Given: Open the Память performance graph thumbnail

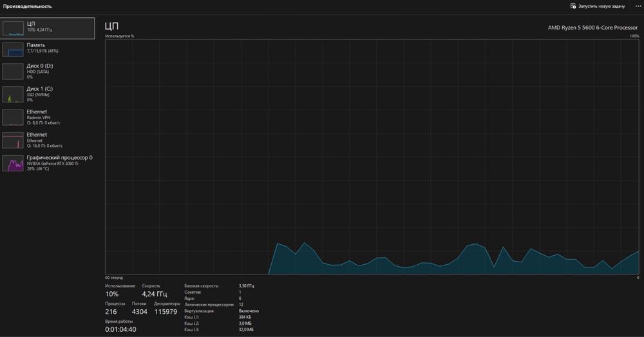Looking at the screenshot, I should point(13,50).
